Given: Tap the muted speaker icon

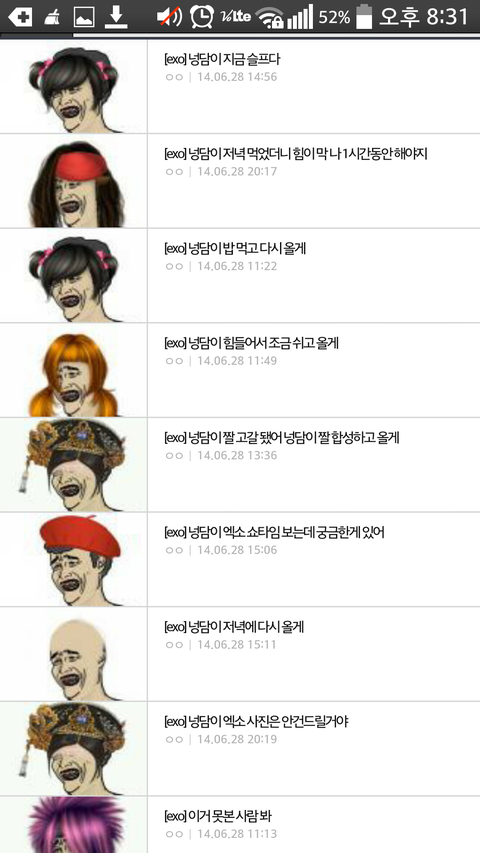Looking at the screenshot, I should tap(169, 17).
